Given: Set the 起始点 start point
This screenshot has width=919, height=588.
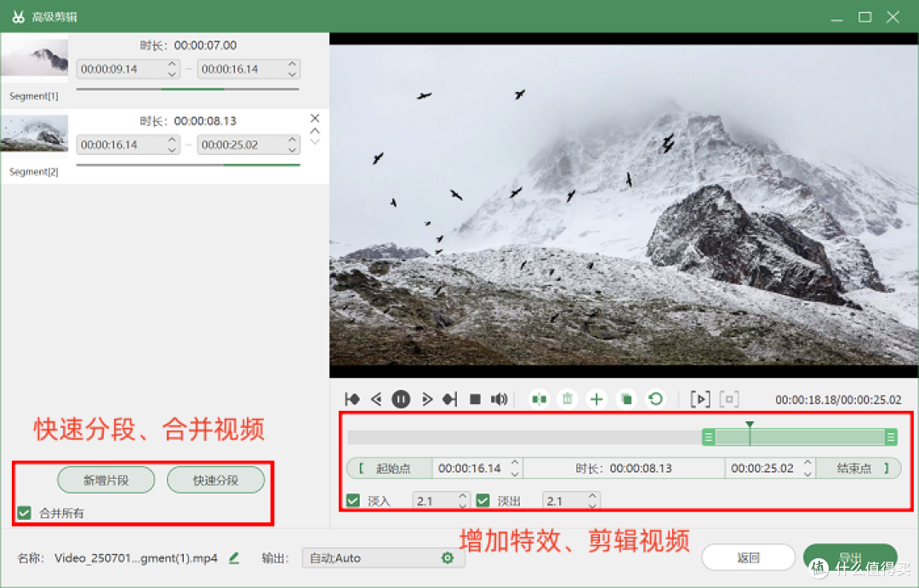Looking at the screenshot, I should tap(389, 468).
